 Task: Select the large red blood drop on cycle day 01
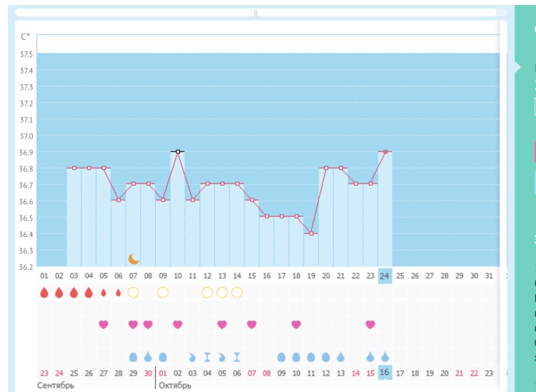44,292
